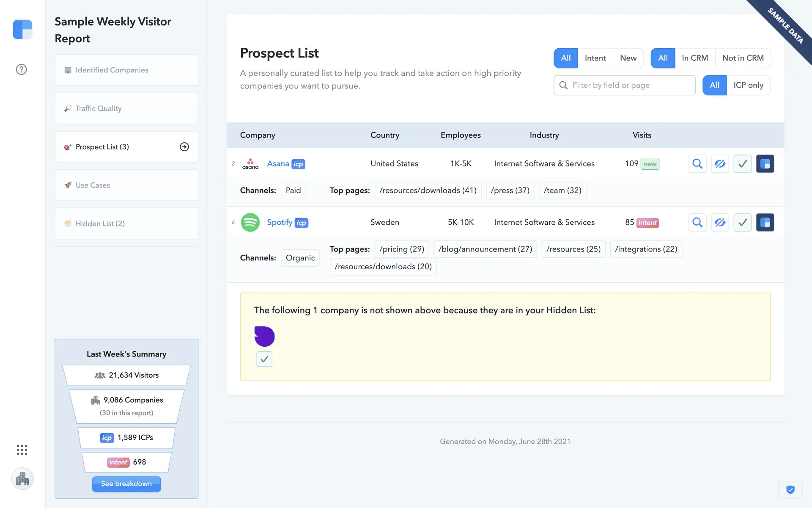Click the magnifier icon in Spotify row
Screen dimensions: 812x508
click(697, 223)
